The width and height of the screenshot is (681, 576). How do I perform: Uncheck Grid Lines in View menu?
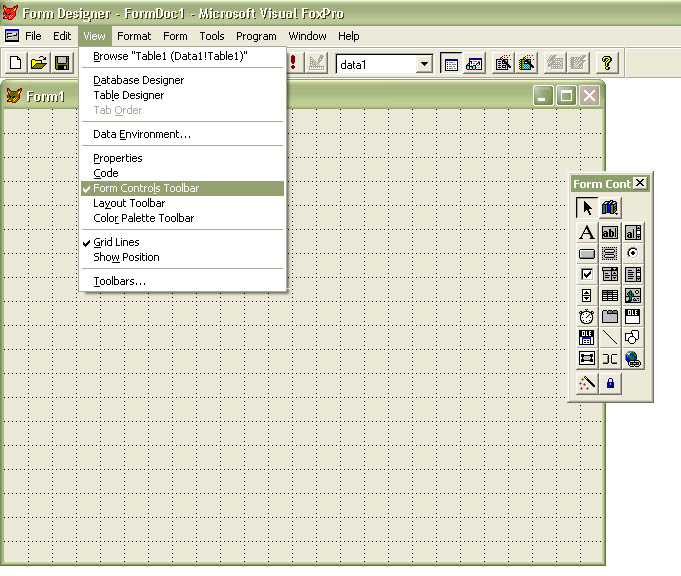(182, 242)
